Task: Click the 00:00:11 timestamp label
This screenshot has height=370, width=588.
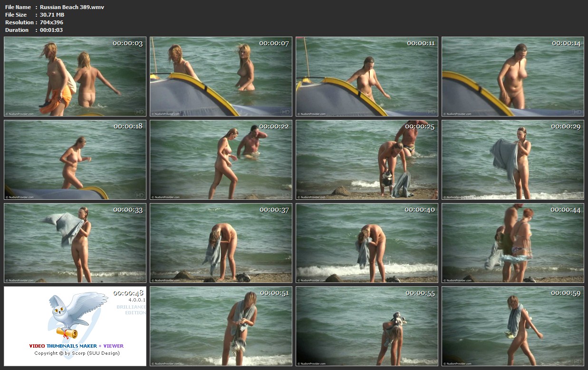Action: tap(420, 43)
